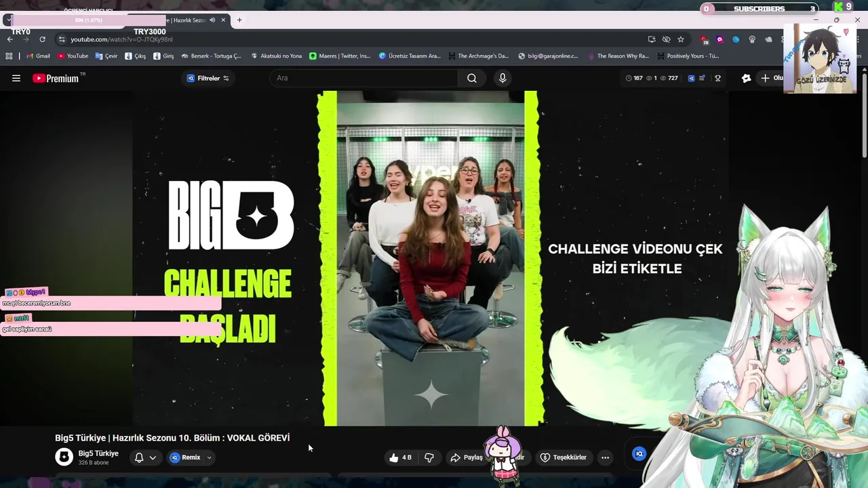The image size is (868, 488).
Task: Open the apps grid in bookmarks bar
Action: pyautogui.click(x=9, y=56)
